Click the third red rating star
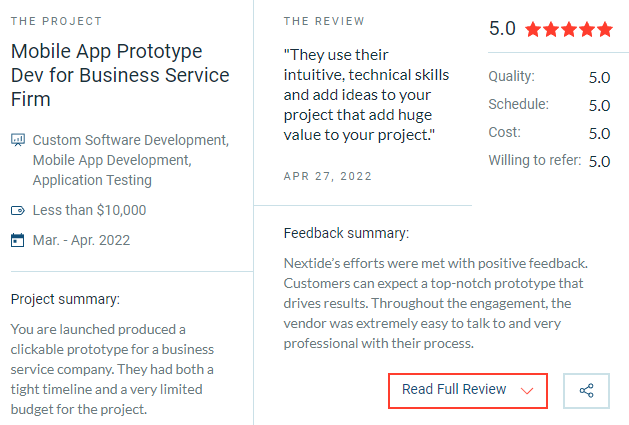 pos(569,29)
